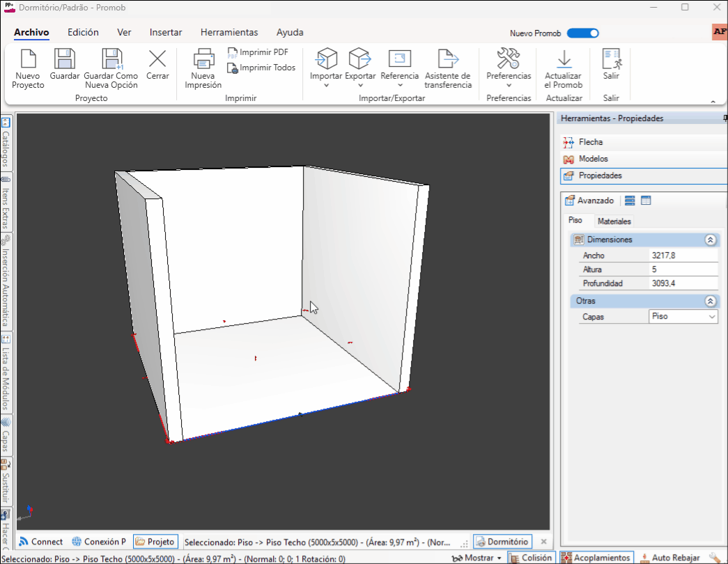
Task: Toggle the Nuevo Promob switch
Action: click(x=582, y=33)
